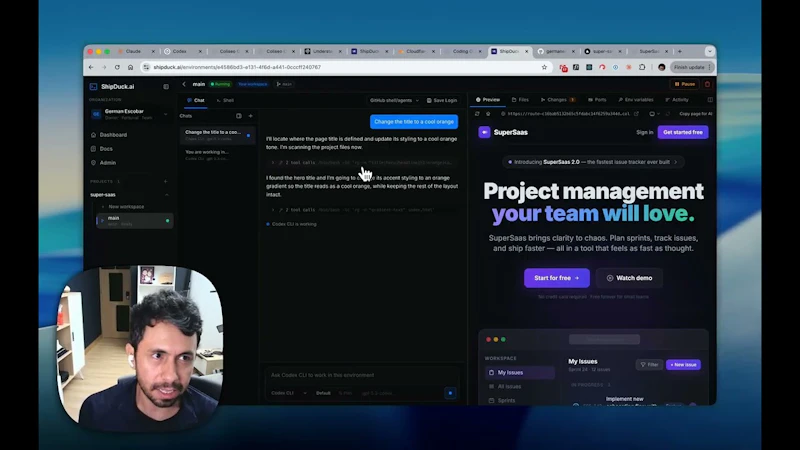The width and height of the screenshot is (800, 450).
Task: Open the browser extensions puzzle icon
Action: [642, 67]
